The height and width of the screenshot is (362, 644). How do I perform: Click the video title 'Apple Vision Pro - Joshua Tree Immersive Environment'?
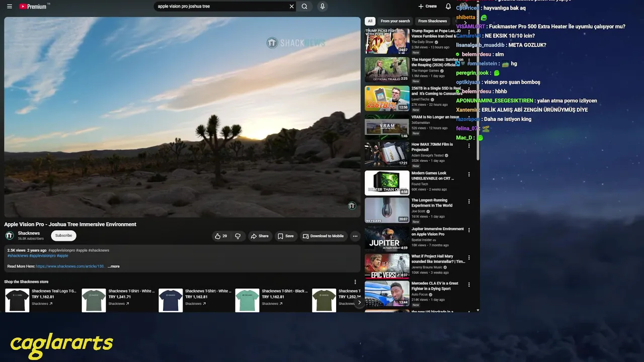coord(70,224)
